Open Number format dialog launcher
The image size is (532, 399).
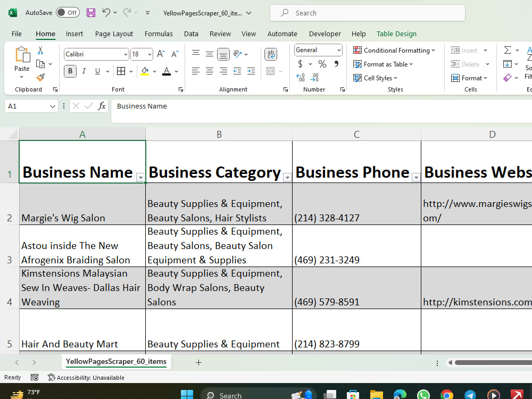coord(343,89)
